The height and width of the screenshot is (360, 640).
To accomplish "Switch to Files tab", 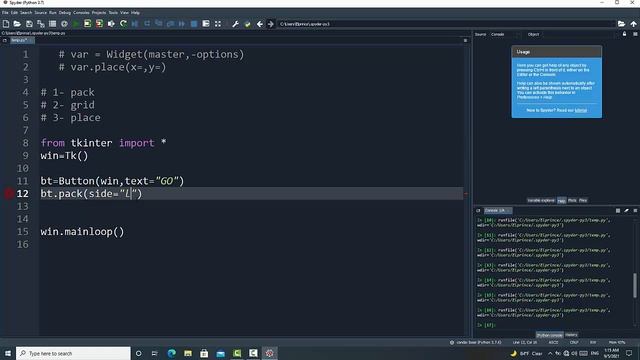I will 583,200.
